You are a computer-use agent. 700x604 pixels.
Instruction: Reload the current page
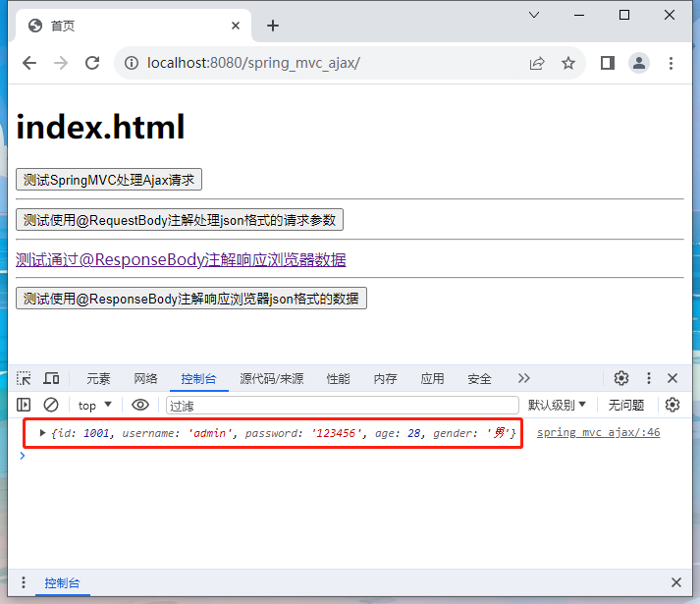pos(92,63)
